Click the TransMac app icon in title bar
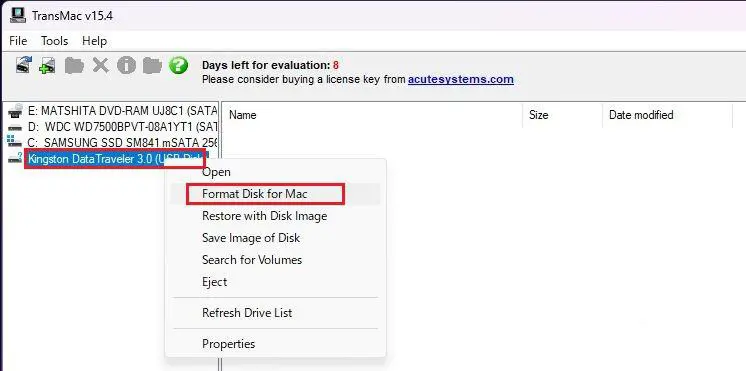This screenshot has height=371, width=746. (18, 16)
